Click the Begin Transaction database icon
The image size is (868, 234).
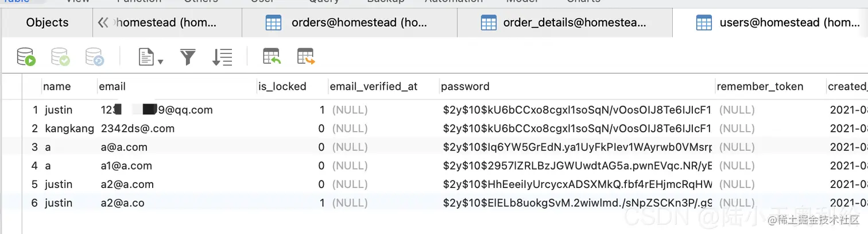26,56
